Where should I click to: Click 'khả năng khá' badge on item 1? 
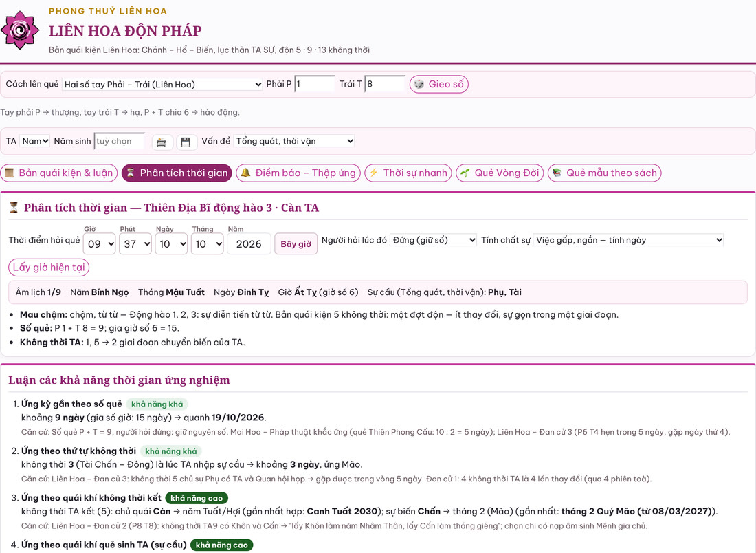point(157,404)
